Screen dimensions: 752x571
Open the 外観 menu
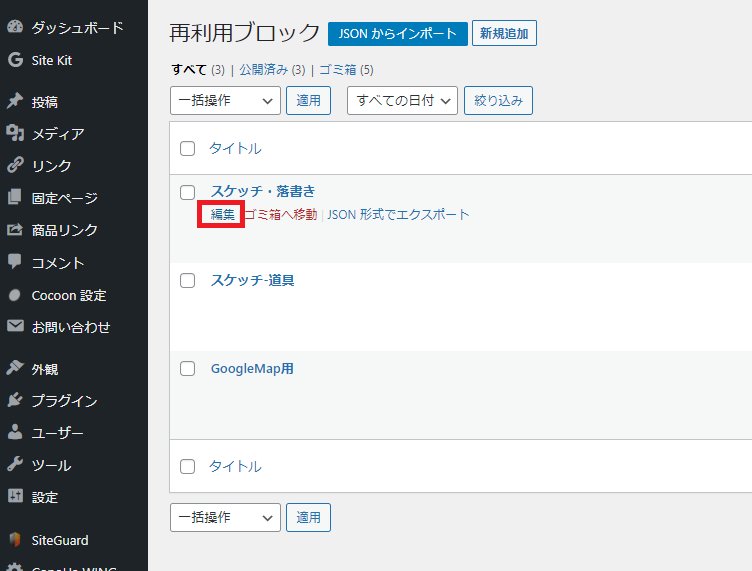click(45, 369)
